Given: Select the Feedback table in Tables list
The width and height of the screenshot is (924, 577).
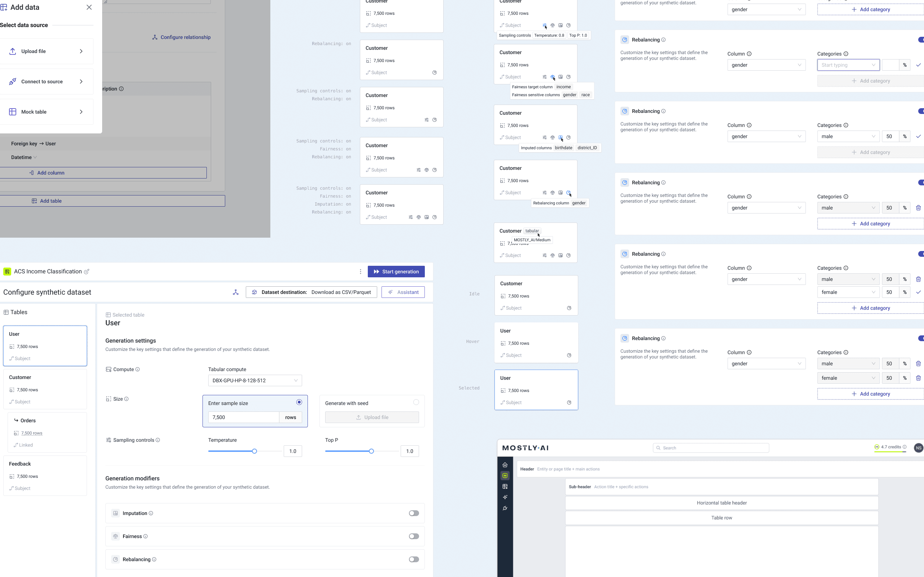Looking at the screenshot, I should point(45,476).
